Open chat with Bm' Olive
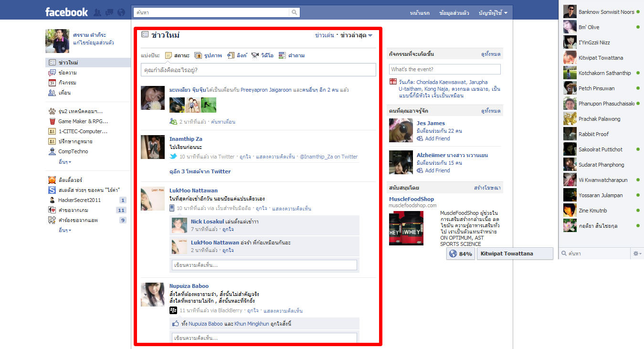This screenshot has height=349, width=644. pos(602,27)
